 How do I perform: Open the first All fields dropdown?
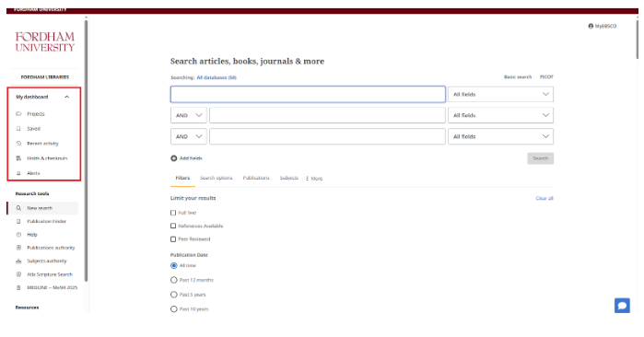500,95
